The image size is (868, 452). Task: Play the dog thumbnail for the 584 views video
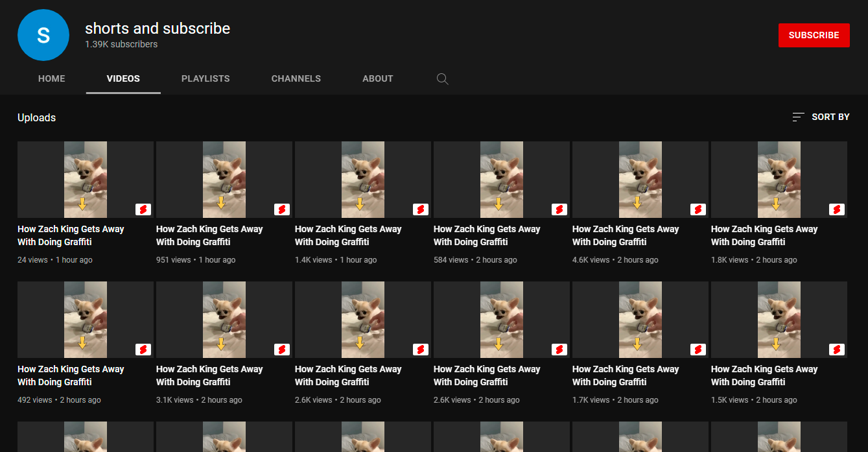(502, 180)
